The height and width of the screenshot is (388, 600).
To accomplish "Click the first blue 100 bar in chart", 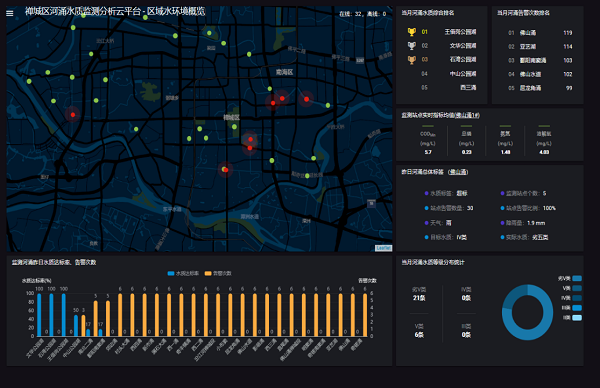I will (x=39, y=315).
